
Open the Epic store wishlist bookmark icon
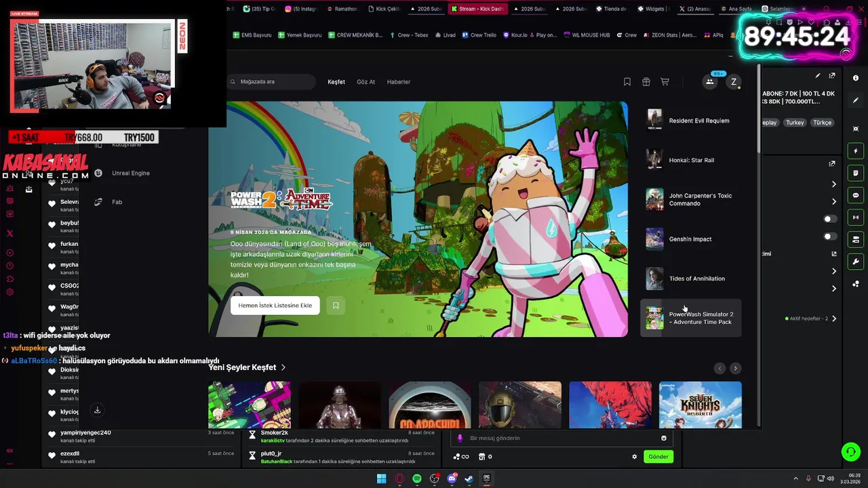point(627,82)
